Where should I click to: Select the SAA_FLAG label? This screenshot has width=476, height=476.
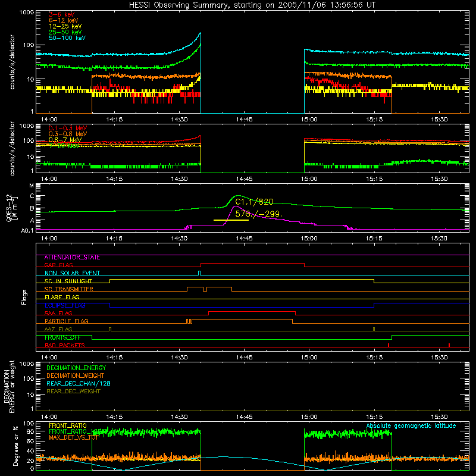click(58, 313)
